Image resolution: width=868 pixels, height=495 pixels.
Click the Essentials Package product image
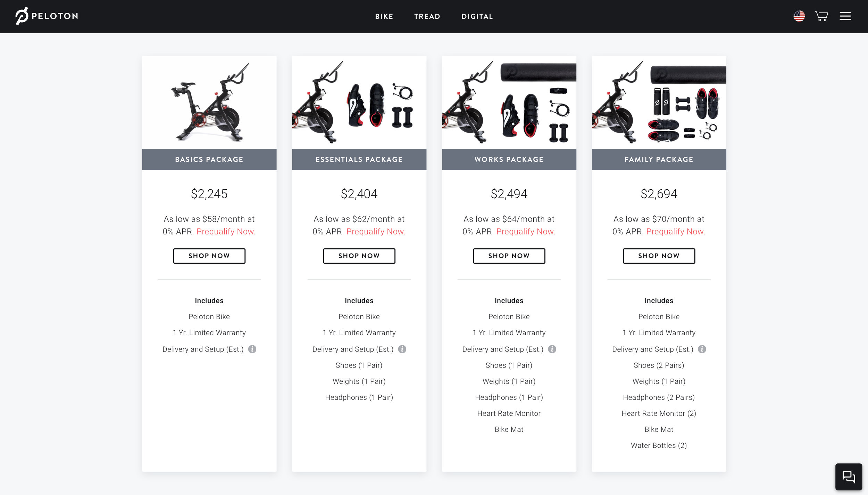point(359,102)
